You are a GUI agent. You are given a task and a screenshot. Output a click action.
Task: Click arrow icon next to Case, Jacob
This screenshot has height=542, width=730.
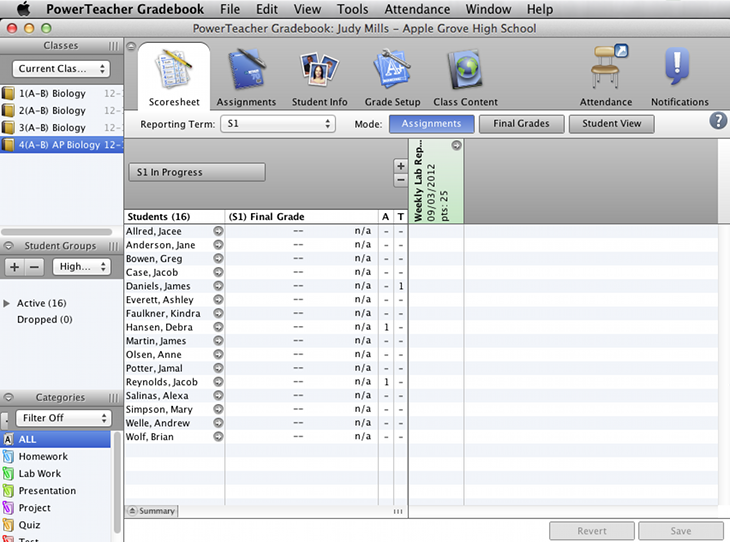click(x=218, y=272)
